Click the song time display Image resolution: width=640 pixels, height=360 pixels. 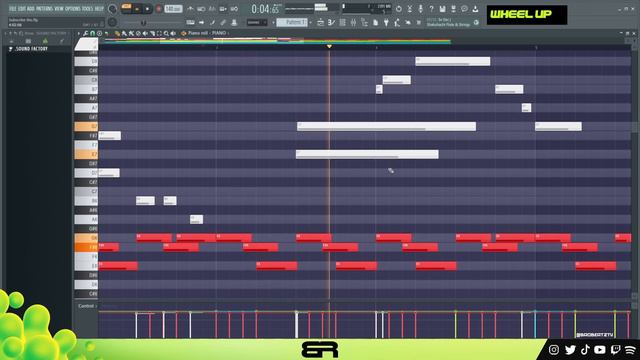point(265,9)
